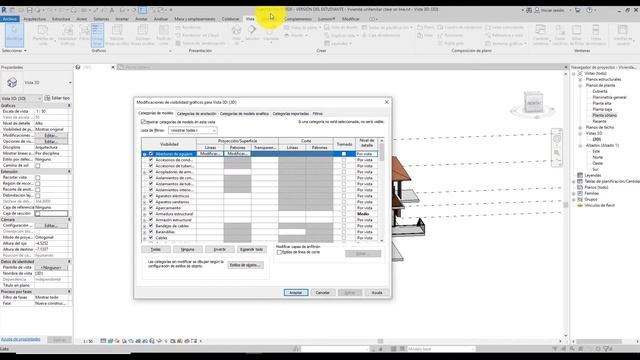Click the Vista 3D ribbon icon

[x=236, y=34]
